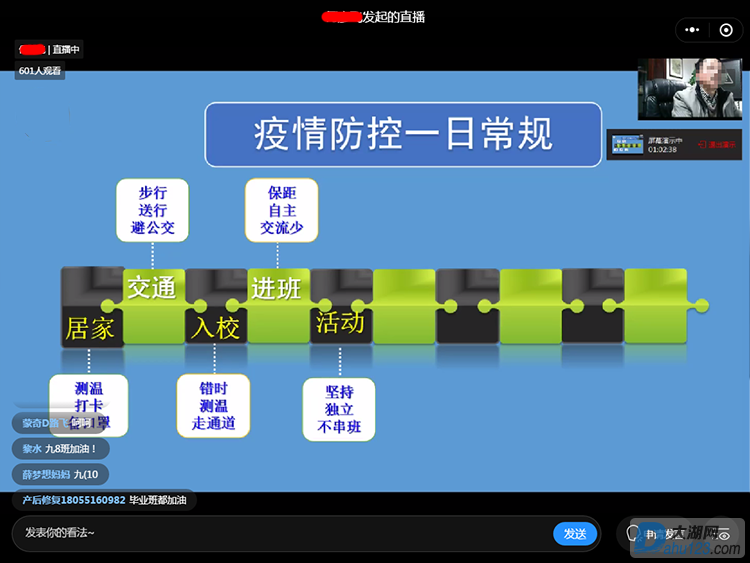The height and width of the screenshot is (563, 750).
Task: Click the 步行送行避公交 callout box
Action: 153,210
